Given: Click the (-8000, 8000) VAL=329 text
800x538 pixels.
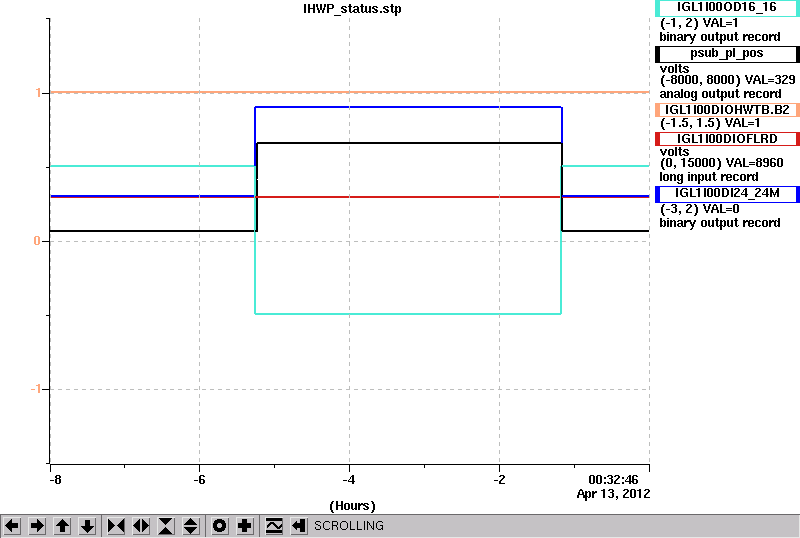Looking at the screenshot, I should 728,80.
